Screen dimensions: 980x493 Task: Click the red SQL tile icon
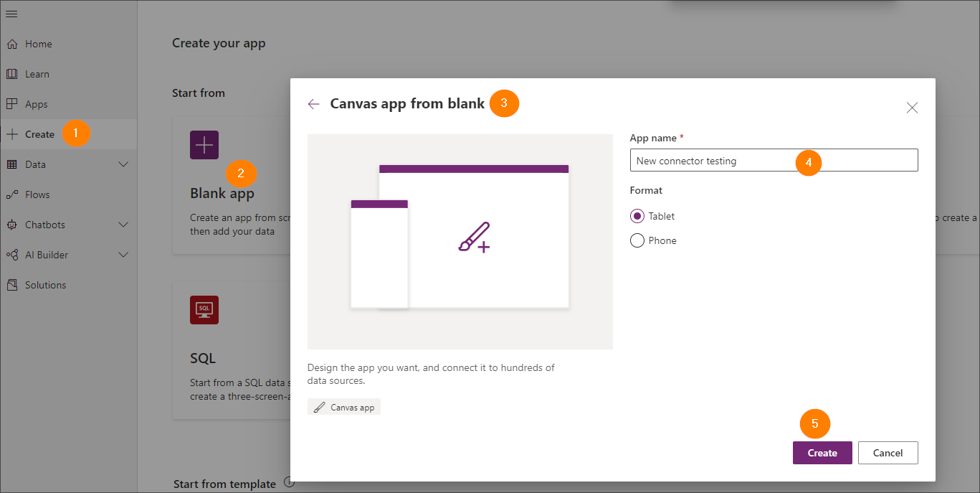[204, 310]
